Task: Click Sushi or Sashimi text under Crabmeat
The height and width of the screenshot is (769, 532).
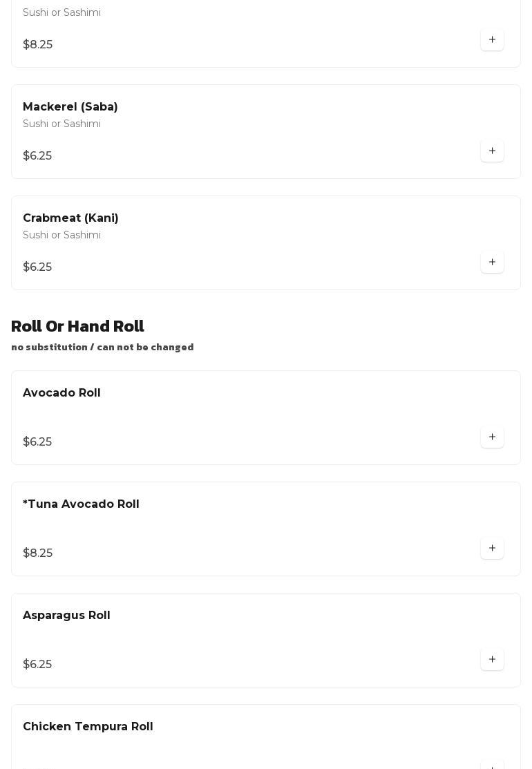Action: coord(61,235)
